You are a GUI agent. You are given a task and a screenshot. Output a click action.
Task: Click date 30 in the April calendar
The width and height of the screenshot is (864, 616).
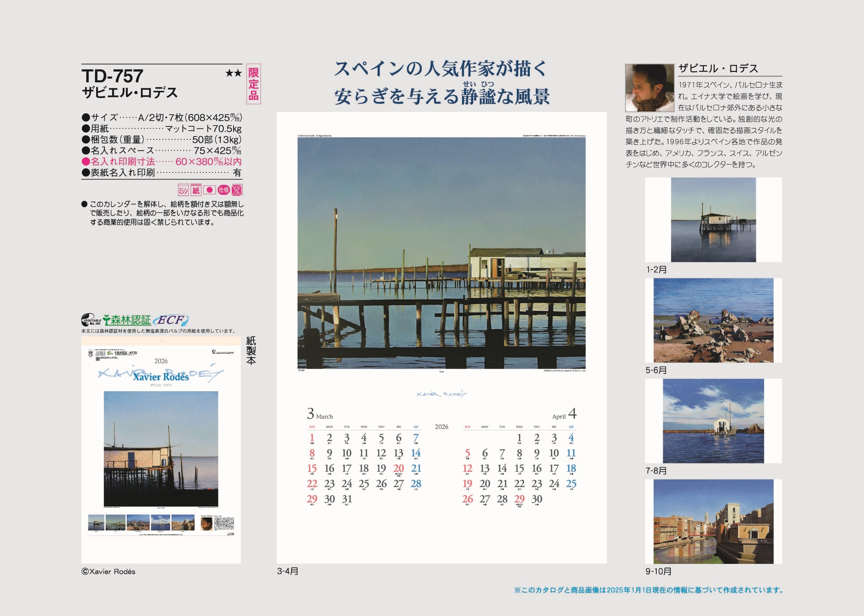click(536, 499)
